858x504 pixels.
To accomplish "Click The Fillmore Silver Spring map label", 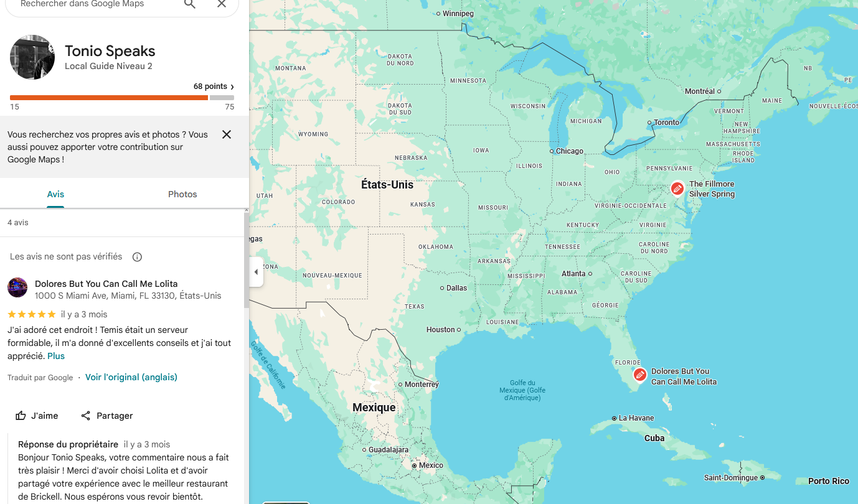I will coord(712,189).
